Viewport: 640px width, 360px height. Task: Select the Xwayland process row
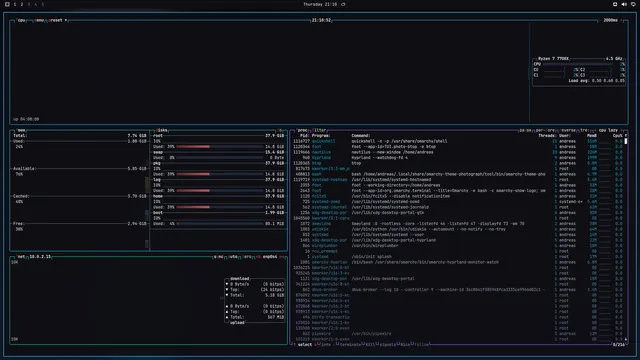pos(458,224)
